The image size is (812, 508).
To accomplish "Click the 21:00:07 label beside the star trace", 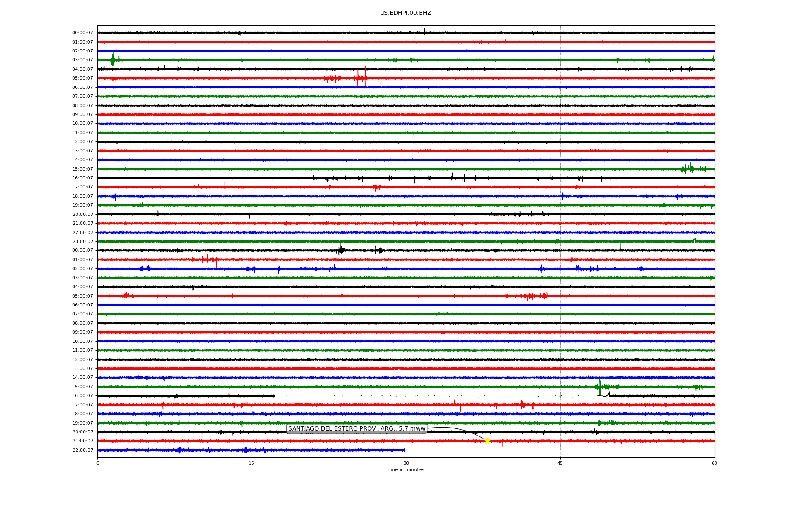I will [82, 441].
